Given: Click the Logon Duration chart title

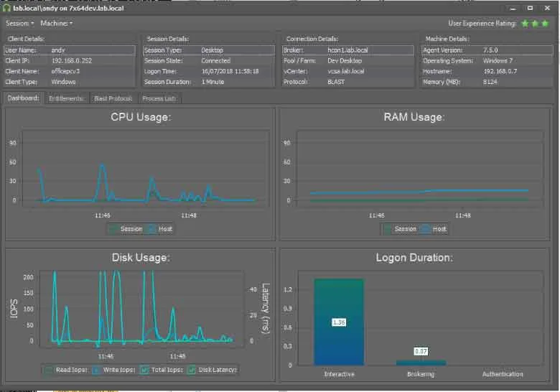Looking at the screenshot, I should (414, 258).
